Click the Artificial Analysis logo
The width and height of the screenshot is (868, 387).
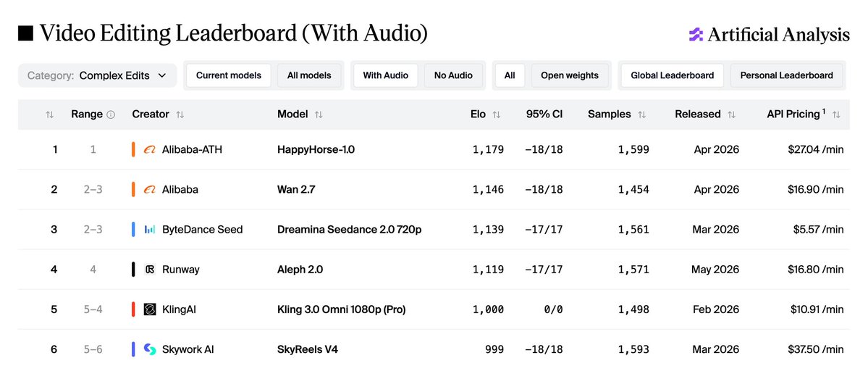tap(769, 35)
